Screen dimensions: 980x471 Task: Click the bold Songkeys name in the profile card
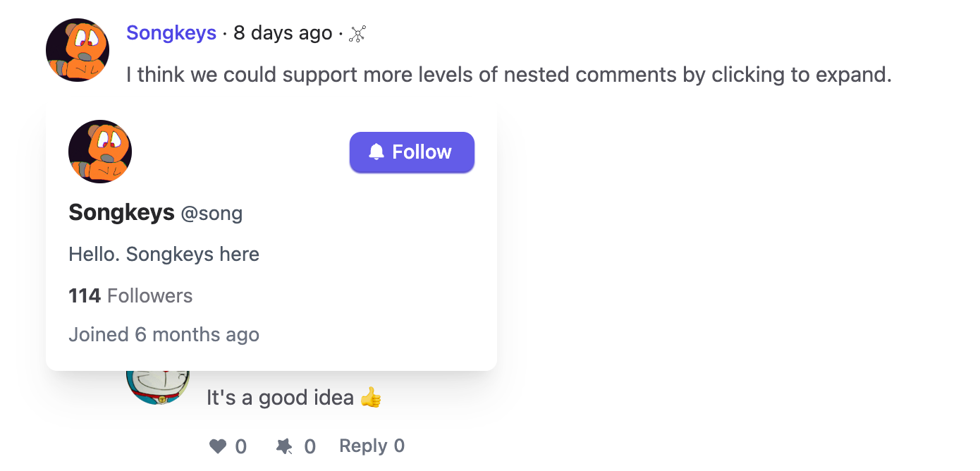(x=121, y=212)
